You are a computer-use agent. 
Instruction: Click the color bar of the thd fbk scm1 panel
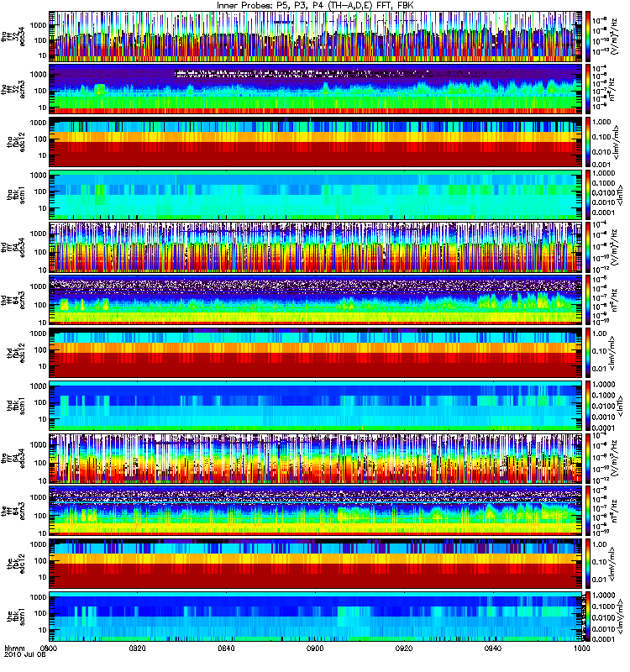tap(587, 405)
